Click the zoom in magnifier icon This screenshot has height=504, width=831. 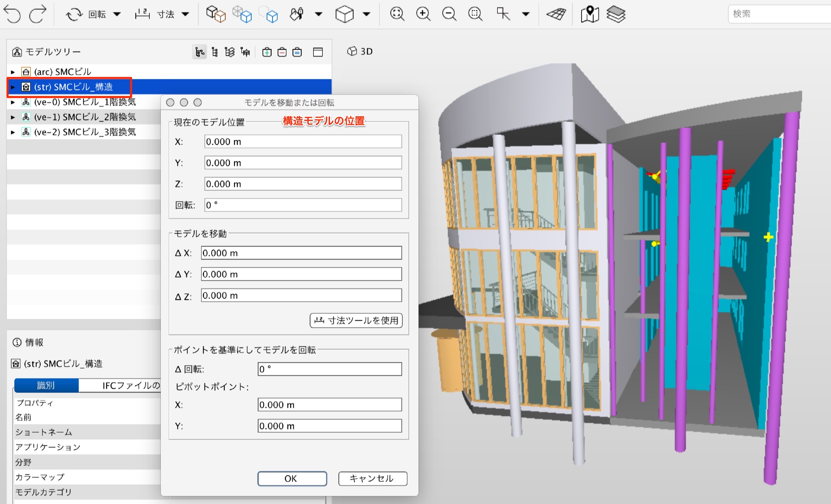423,14
